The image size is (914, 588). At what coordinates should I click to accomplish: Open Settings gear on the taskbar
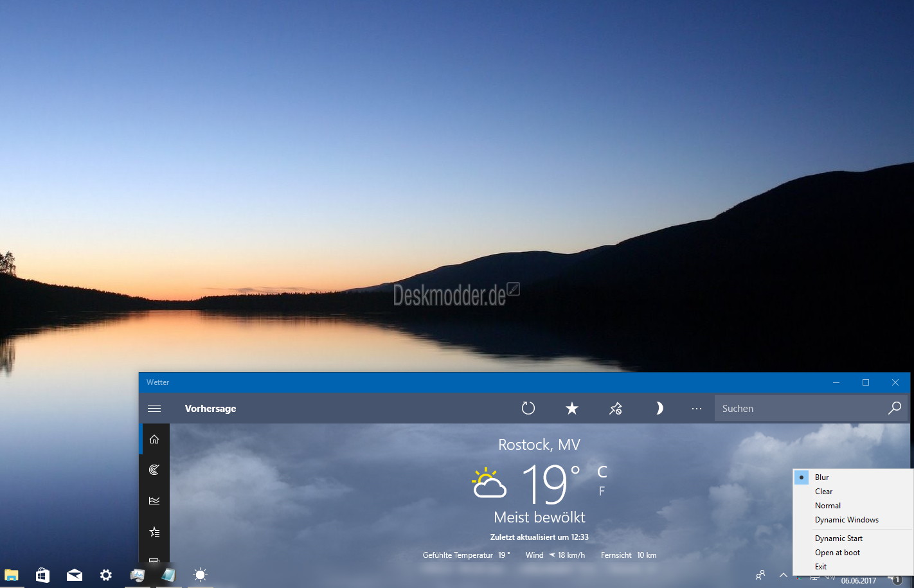(106, 575)
